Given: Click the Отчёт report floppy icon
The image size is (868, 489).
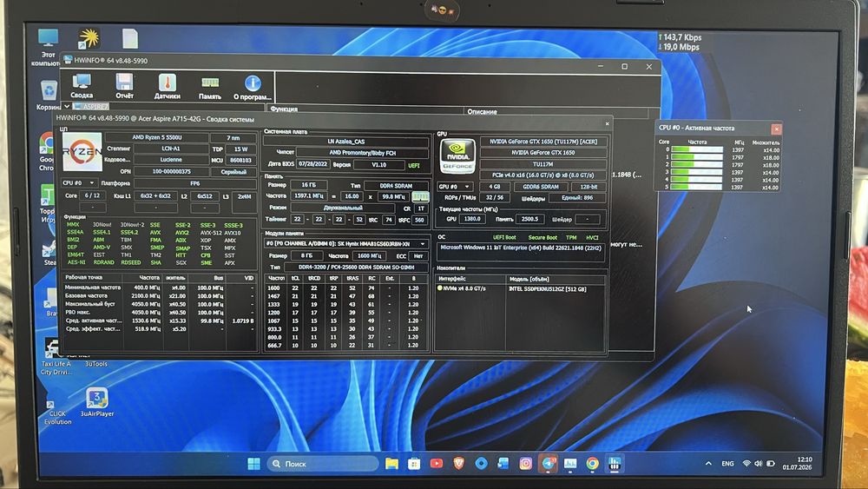Looking at the screenshot, I should [124, 86].
